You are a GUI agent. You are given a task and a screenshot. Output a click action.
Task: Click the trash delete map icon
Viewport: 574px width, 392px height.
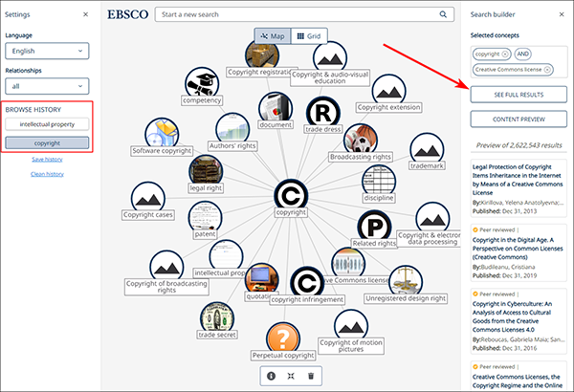(x=311, y=376)
